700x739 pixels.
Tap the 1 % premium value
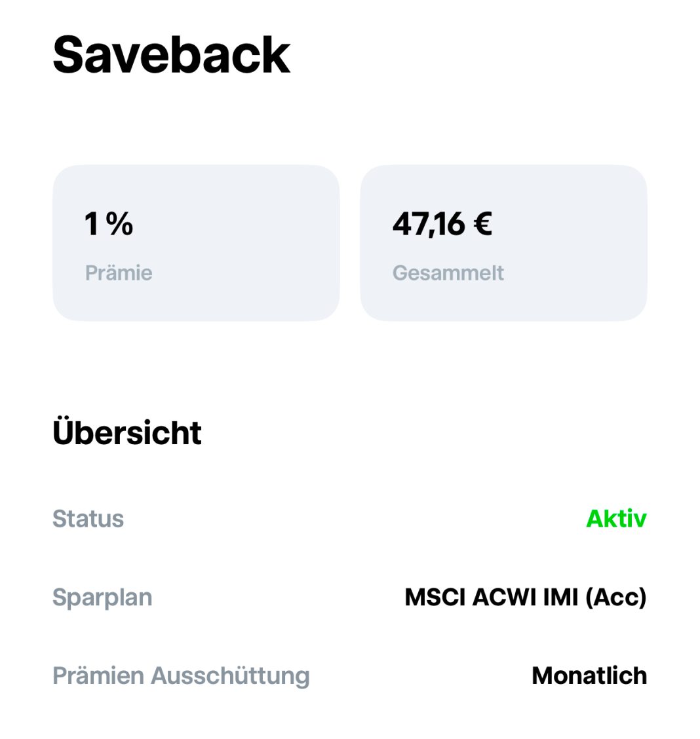[109, 224]
